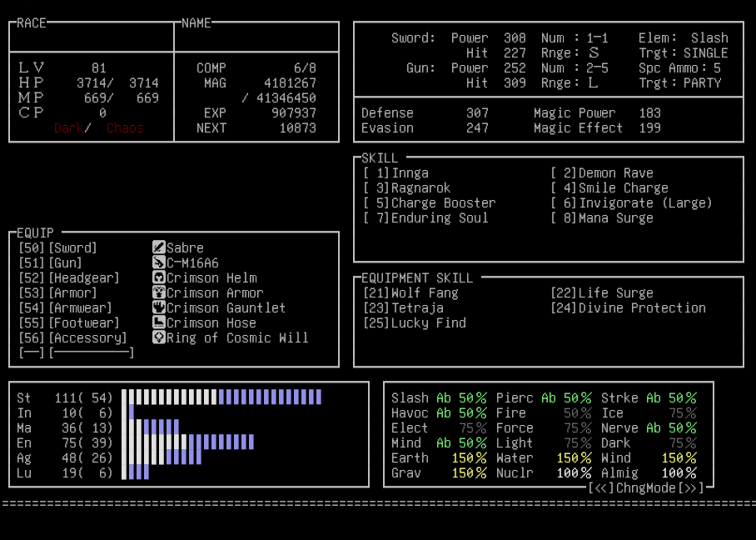756x540 pixels.
Task: Click the NEXT value 10873
Action: click(297, 127)
